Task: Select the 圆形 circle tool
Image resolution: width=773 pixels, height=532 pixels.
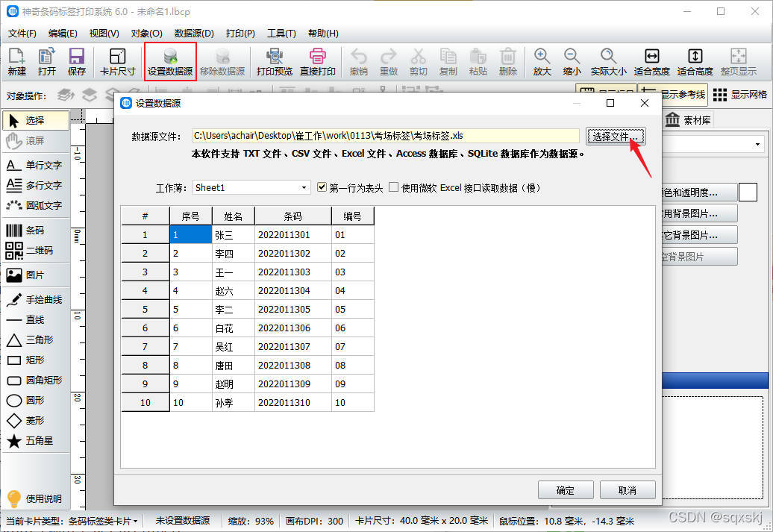Action: 36,401
